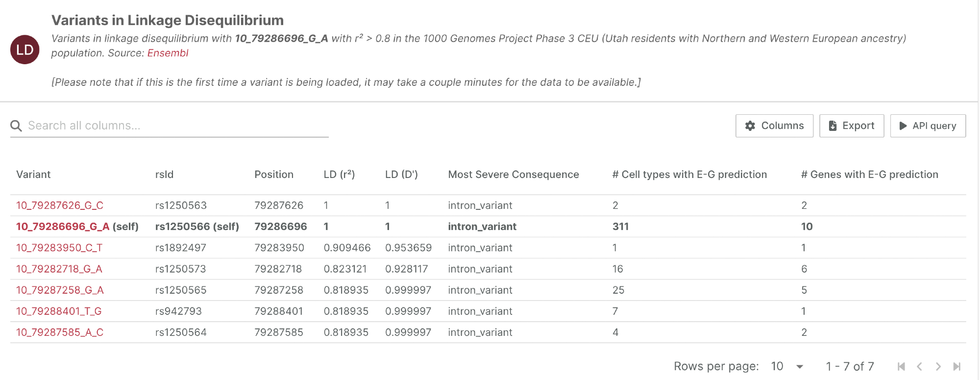The width and height of the screenshot is (980, 380).
Task: Expand the Rows per page dropdown
Action: 787,366
